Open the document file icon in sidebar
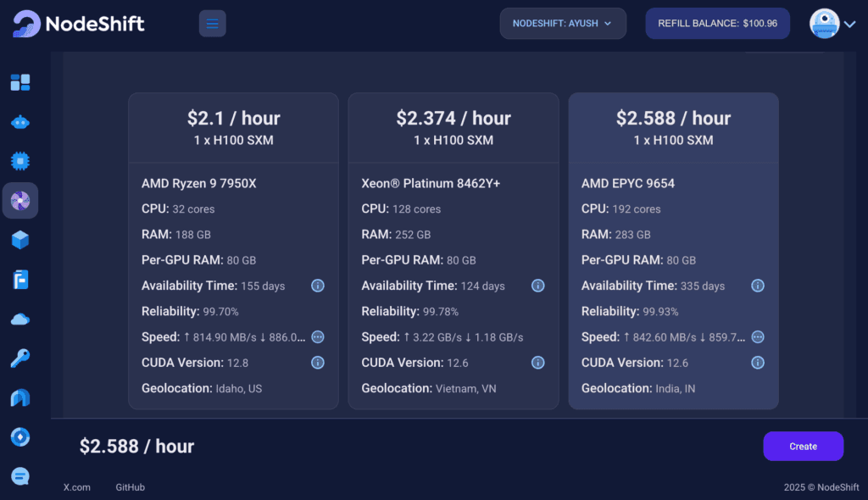The width and height of the screenshot is (868, 500). point(20,280)
